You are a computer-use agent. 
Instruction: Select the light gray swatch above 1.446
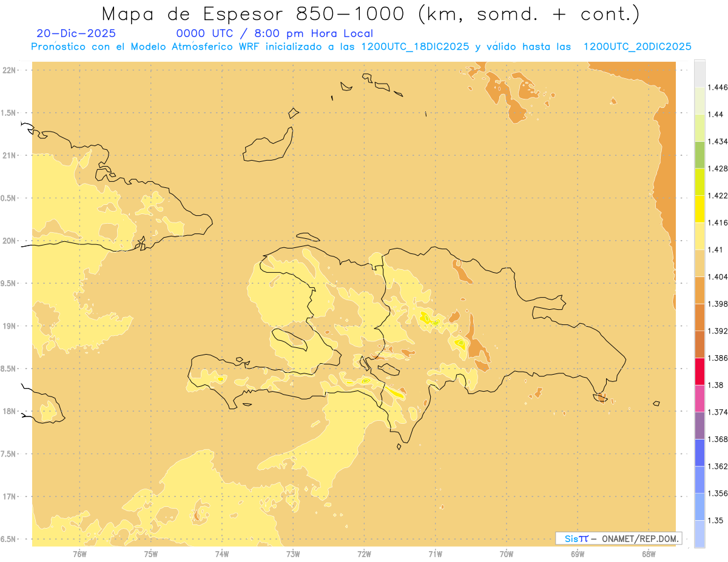point(699,73)
